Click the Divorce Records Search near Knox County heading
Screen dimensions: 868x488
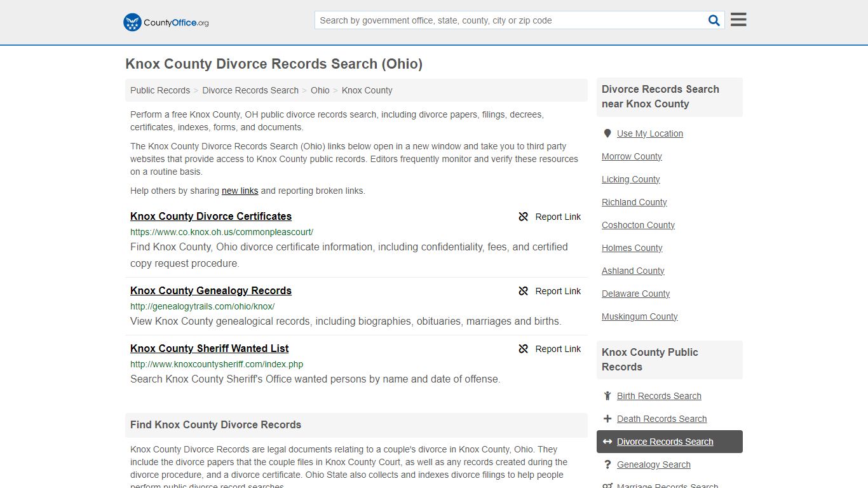(x=660, y=97)
